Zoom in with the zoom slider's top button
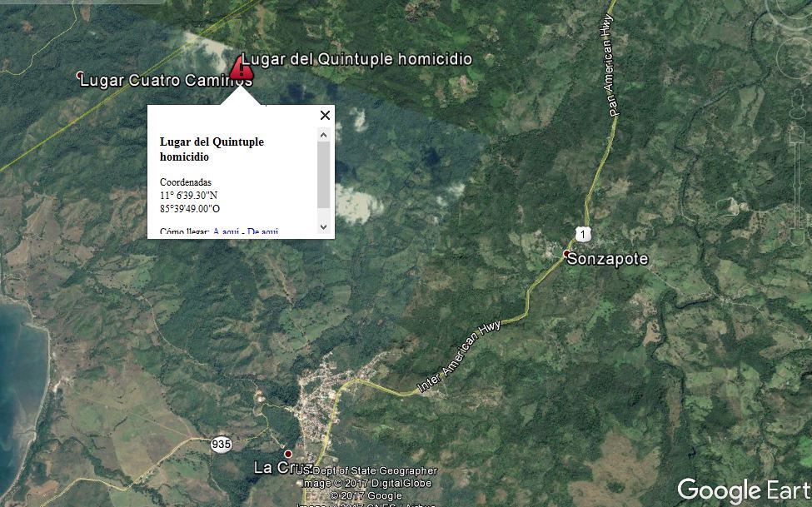Image resolution: width=812 pixels, height=507 pixels. click(797, 134)
